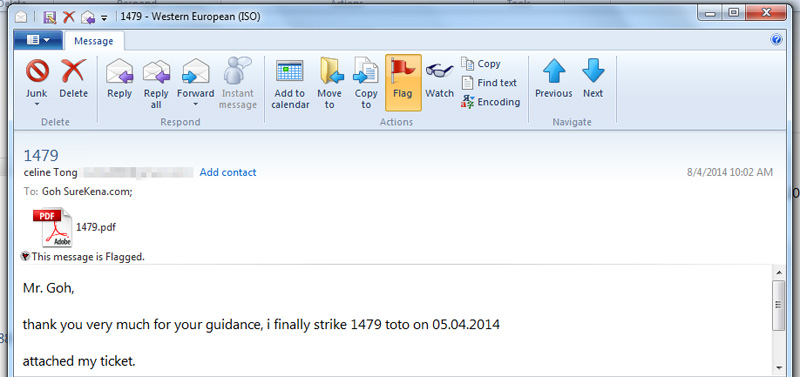Add message to calendar
This screenshot has width=800, height=377.
point(290,84)
